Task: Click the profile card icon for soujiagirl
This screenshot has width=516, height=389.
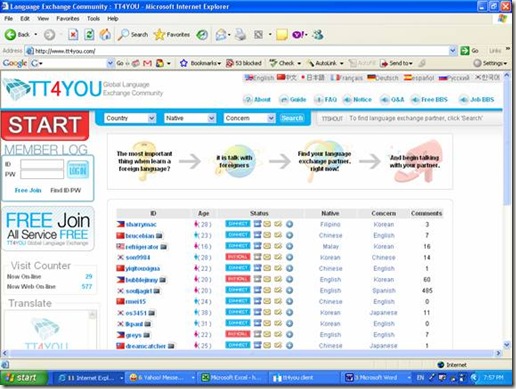Action: 257,290
